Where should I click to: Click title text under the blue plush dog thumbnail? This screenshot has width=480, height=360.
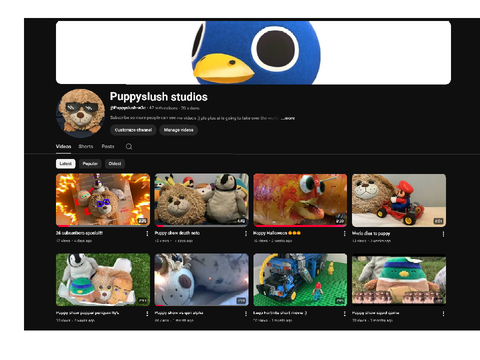click(179, 313)
